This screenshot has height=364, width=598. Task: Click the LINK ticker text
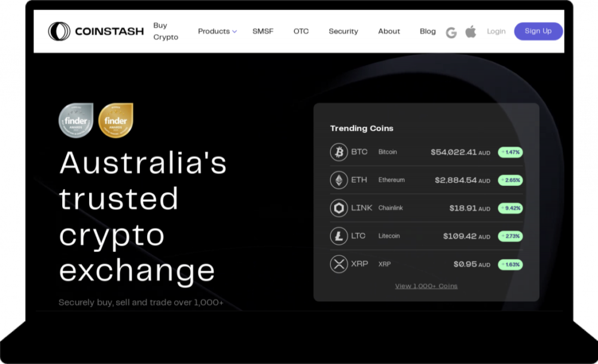[x=362, y=208]
